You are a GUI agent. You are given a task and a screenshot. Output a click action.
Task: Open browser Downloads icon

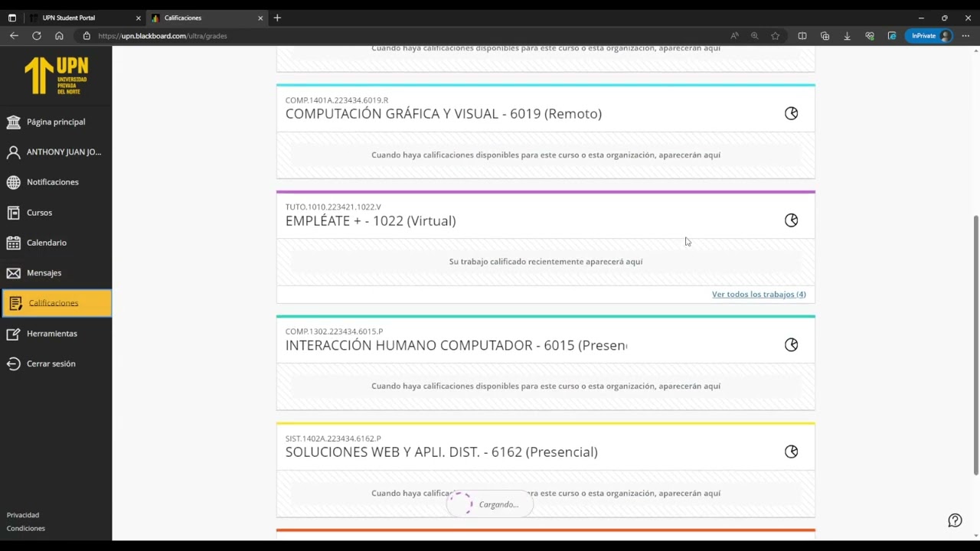click(x=847, y=35)
